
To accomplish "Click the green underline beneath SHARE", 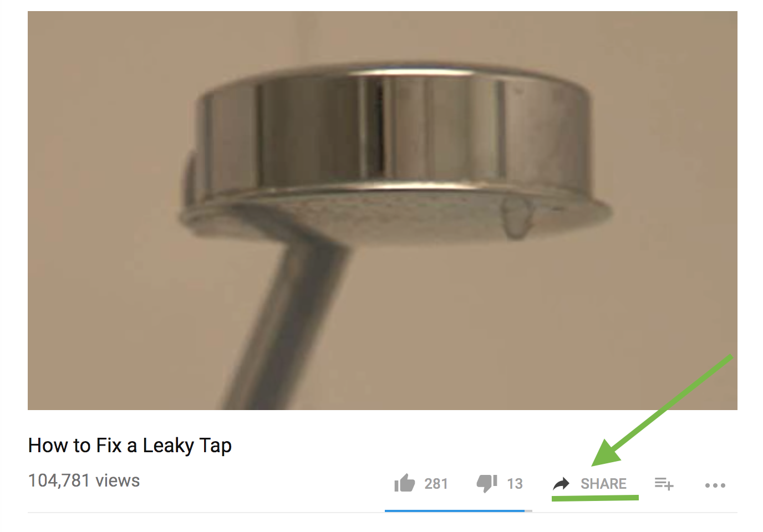I will 595,498.
